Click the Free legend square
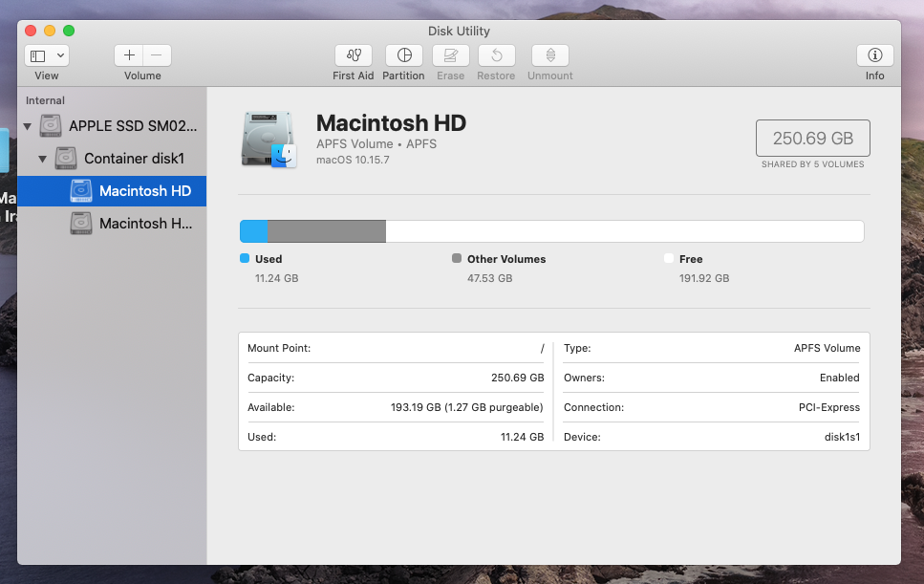The height and width of the screenshot is (584, 924). pyautogui.click(x=669, y=258)
